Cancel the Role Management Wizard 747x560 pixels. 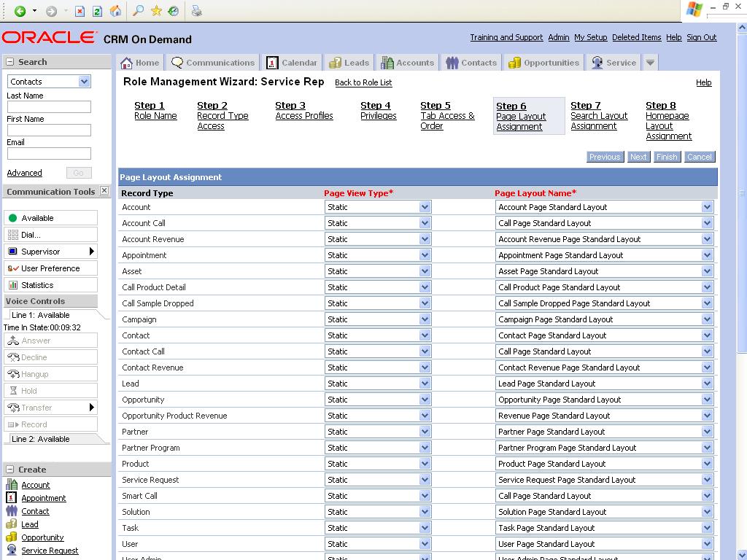pyautogui.click(x=700, y=157)
